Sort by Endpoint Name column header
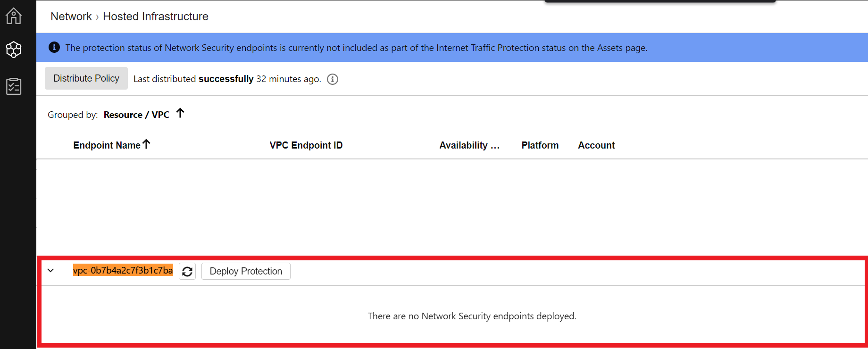Image resolution: width=868 pixels, height=349 pixels. pos(107,145)
